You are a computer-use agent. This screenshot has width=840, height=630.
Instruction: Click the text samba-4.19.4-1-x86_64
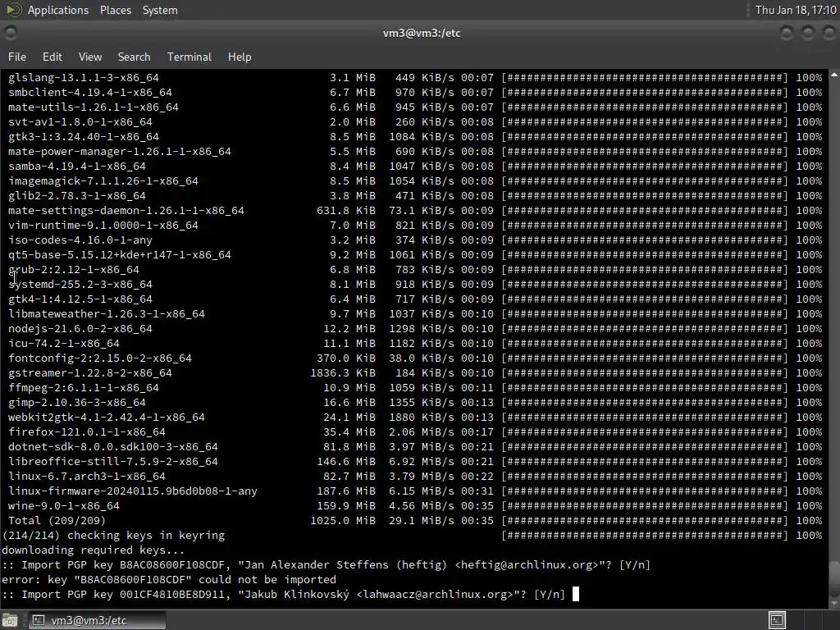pos(77,166)
